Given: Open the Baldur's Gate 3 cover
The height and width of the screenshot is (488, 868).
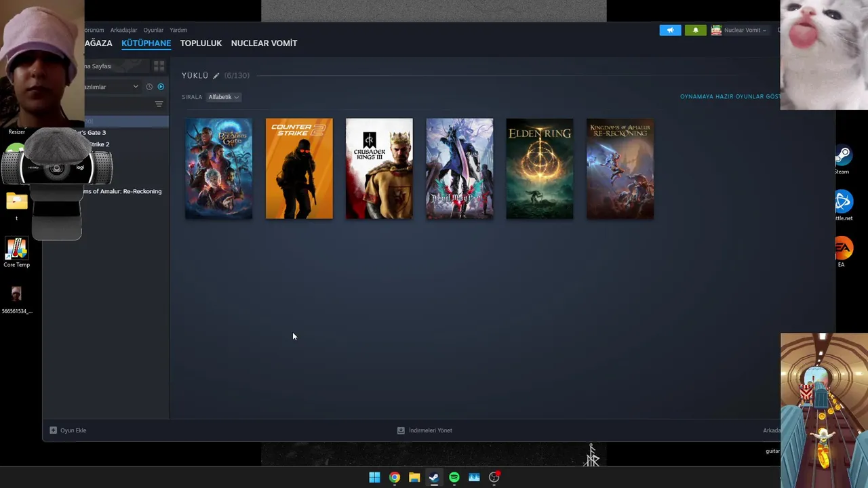Looking at the screenshot, I should [218, 169].
